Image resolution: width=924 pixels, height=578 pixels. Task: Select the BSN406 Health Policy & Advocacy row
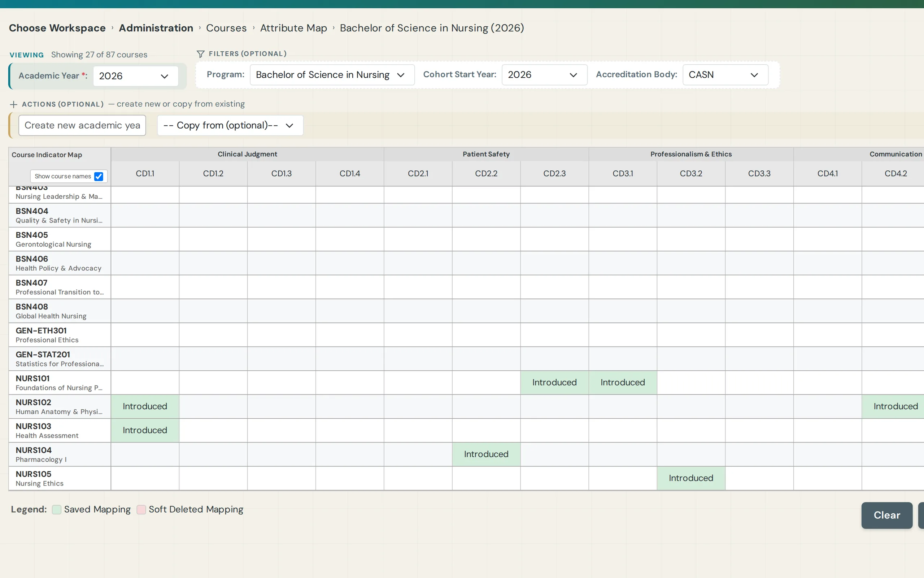coord(60,263)
